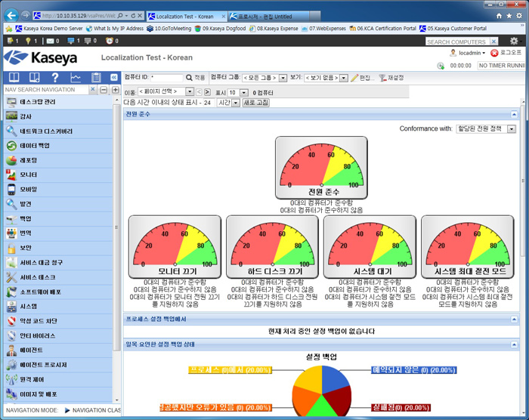Viewport: 529px width, 420px height.
Task: Open 발견 discovery module
Action: [x=58, y=204]
